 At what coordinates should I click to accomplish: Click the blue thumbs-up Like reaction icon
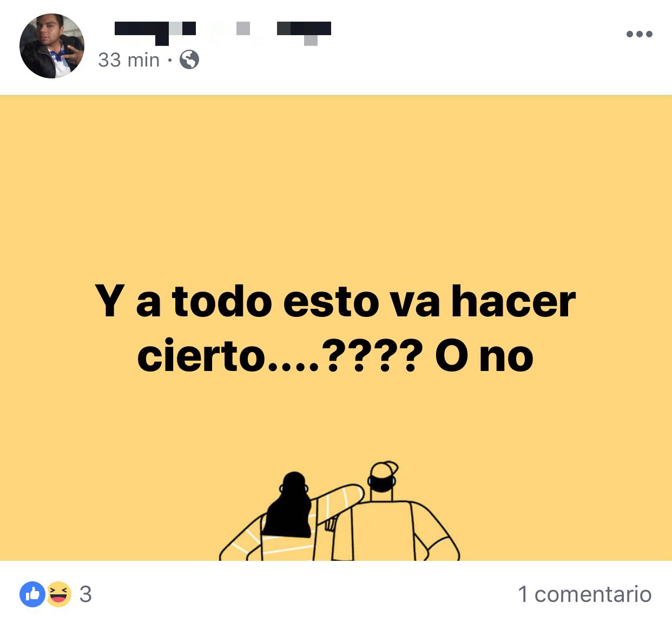click(x=32, y=594)
